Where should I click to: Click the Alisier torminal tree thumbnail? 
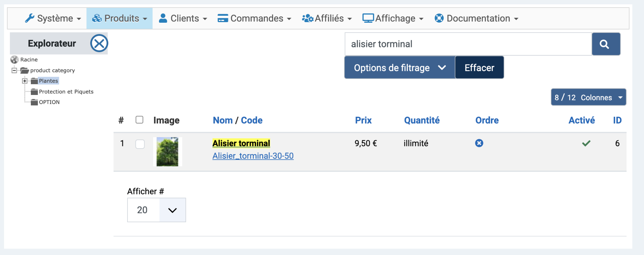click(x=167, y=152)
